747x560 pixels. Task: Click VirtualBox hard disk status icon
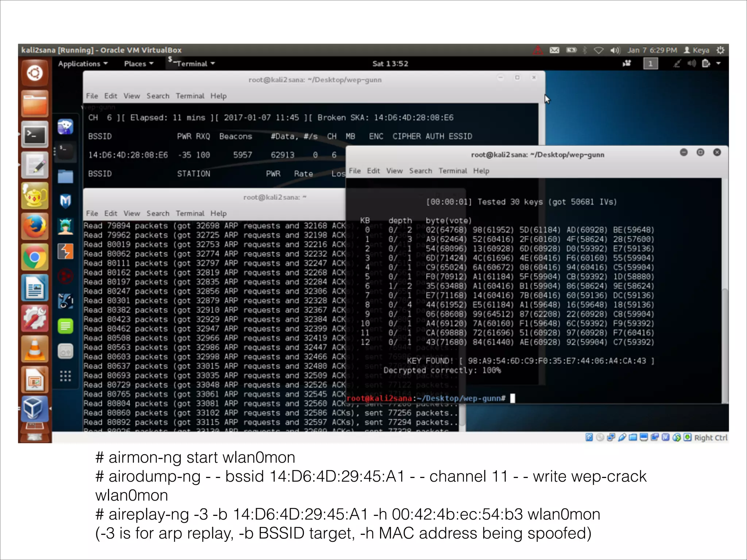[x=589, y=437]
